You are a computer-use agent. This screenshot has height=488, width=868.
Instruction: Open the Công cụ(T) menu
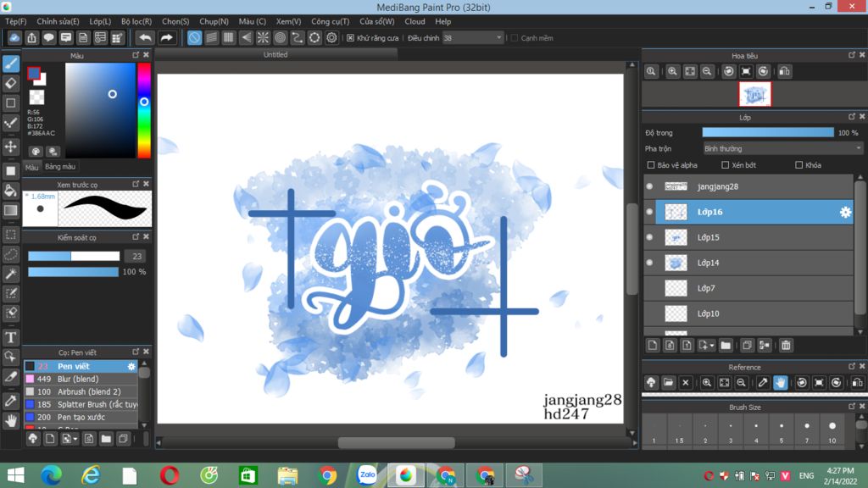tap(330, 21)
